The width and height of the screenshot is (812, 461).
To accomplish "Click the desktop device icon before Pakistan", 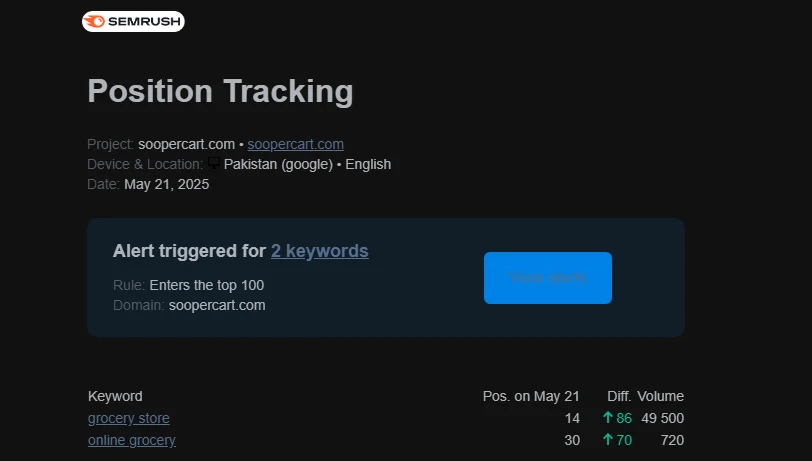I will tap(214, 163).
